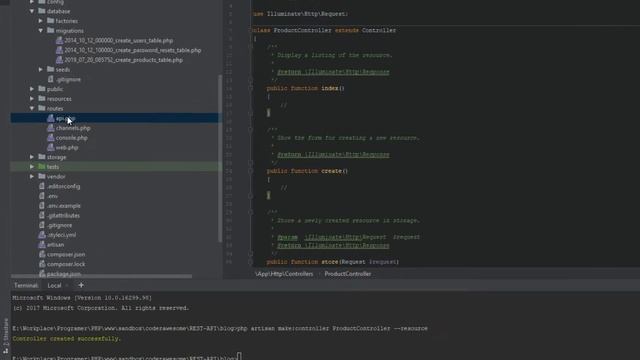Click the .env file icon
Image resolution: width=640 pixels, height=360 pixels.
(42, 196)
